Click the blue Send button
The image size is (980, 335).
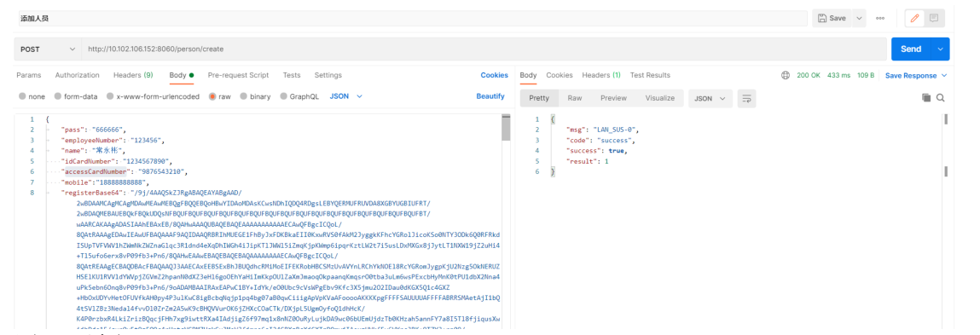(911, 49)
